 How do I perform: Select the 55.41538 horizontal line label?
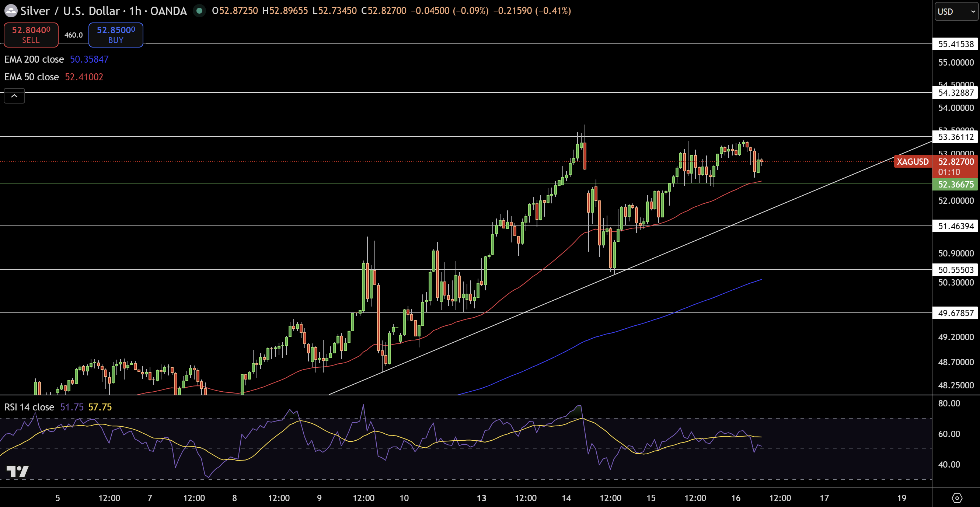(955, 44)
